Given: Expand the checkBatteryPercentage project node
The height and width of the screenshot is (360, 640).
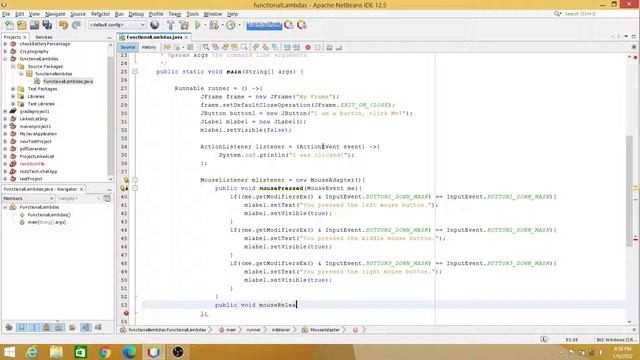Looking at the screenshot, I should pyautogui.click(x=5, y=44).
